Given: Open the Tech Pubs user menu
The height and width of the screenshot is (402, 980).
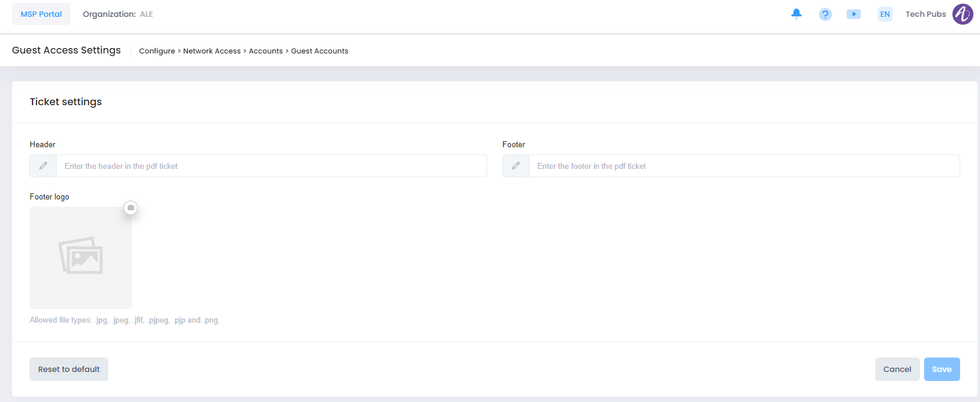Looking at the screenshot, I should click(925, 14).
